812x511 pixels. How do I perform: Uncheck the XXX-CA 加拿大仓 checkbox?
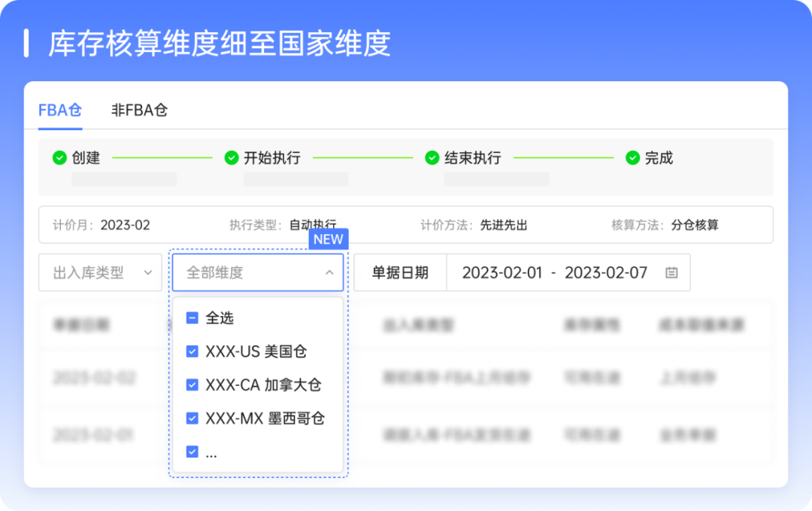(x=192, y=385)
